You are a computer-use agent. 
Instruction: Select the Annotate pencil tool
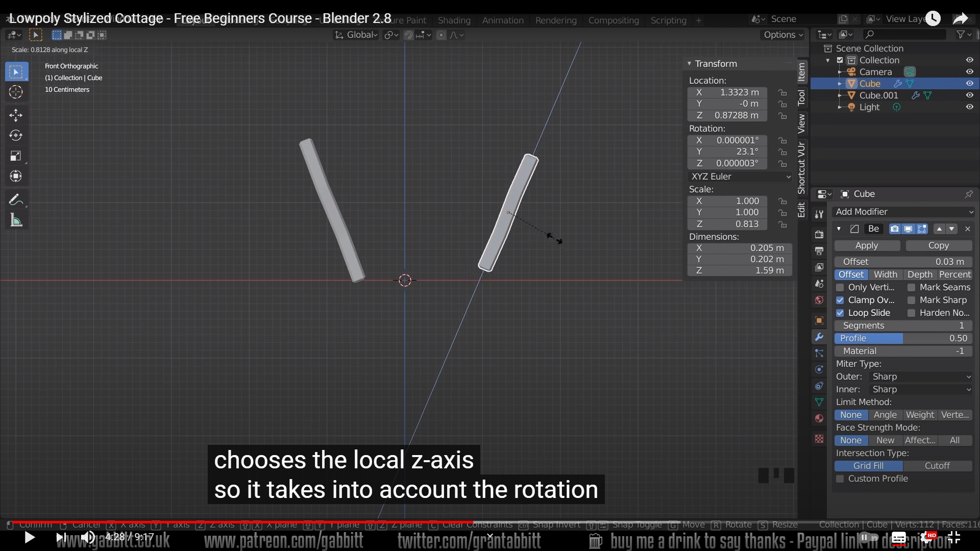pos(16,199)
